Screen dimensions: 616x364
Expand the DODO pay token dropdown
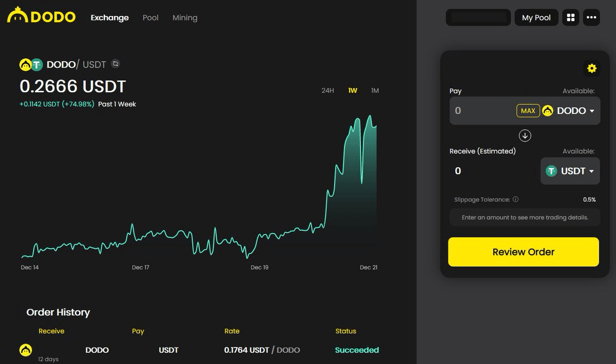[592, 111]
